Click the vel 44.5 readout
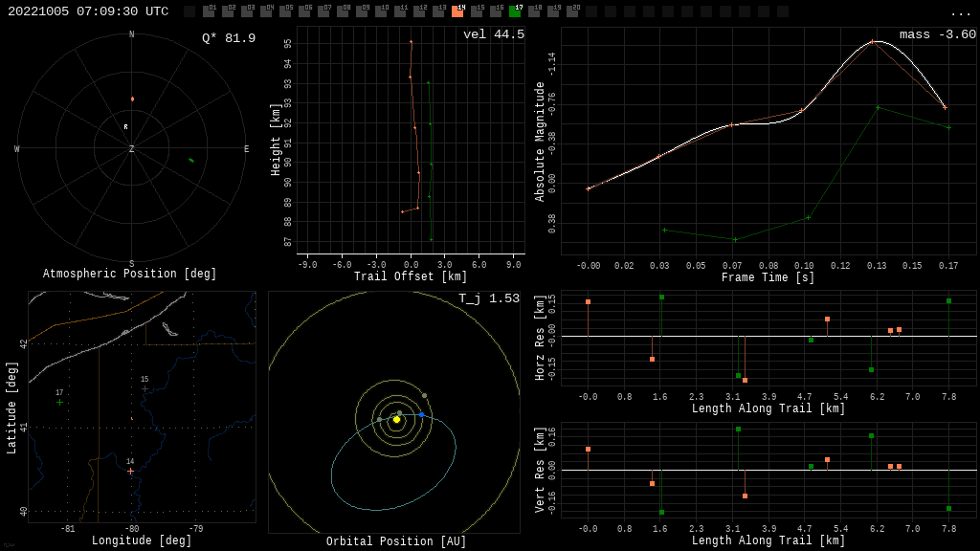Screen dimensions: 980x551 pyautogui.click(x=494, y=34)
